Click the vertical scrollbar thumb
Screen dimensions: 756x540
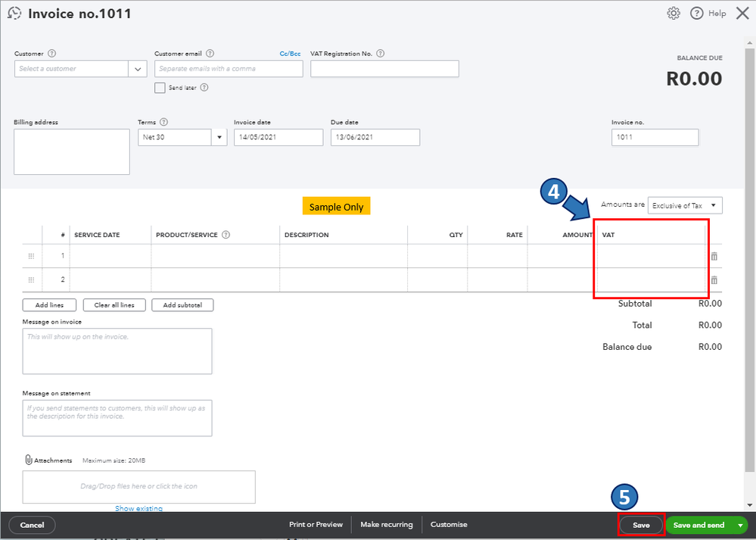coord(749,261)
